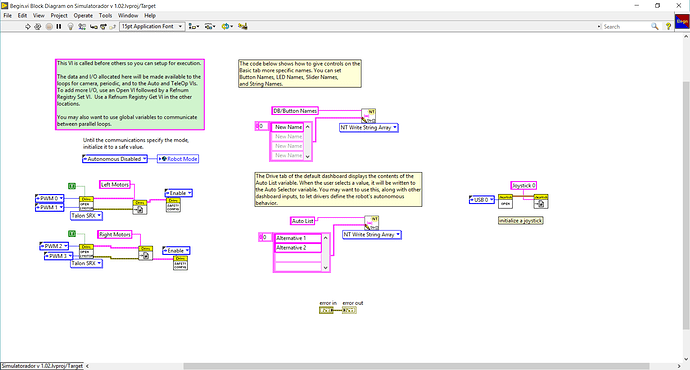Open the File menu
690x370 pixels.
pos(7,15)
